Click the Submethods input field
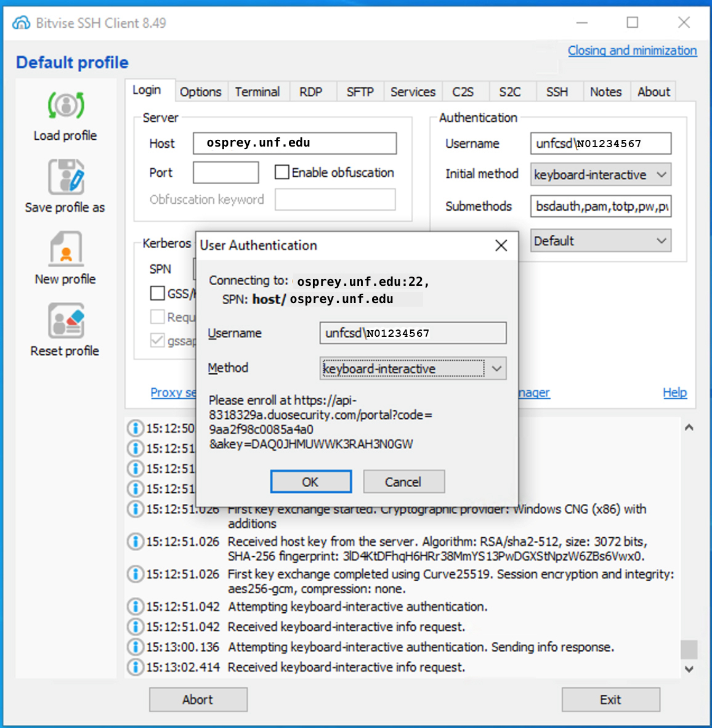This screenshot has height=728, width=712. (601, 206)
